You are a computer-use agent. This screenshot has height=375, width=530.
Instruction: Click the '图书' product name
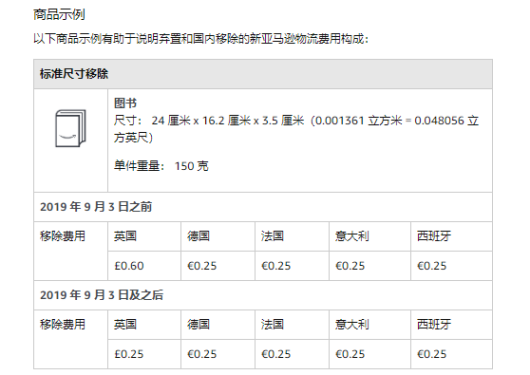pos(125,103)
